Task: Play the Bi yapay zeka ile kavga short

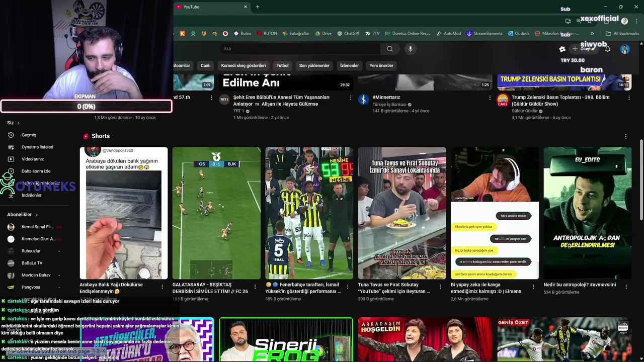Action: (x=495, y=213)
